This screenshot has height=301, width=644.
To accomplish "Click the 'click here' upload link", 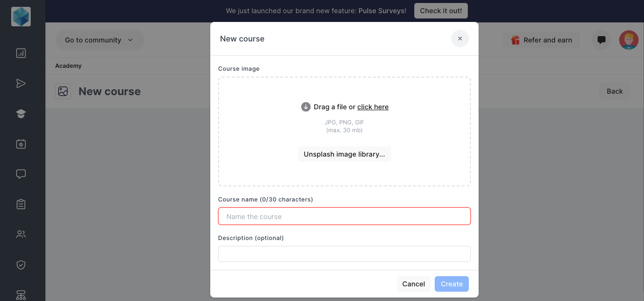I will (373, 107).
